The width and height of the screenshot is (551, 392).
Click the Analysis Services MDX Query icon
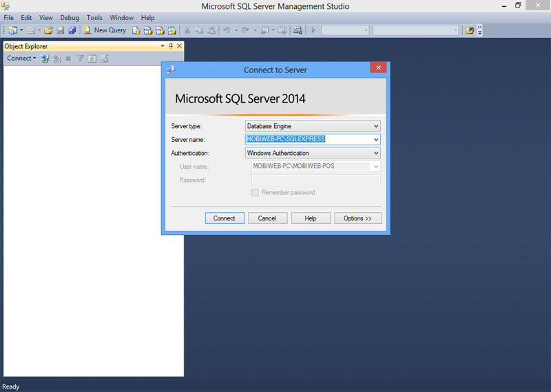tap(148, 30)
